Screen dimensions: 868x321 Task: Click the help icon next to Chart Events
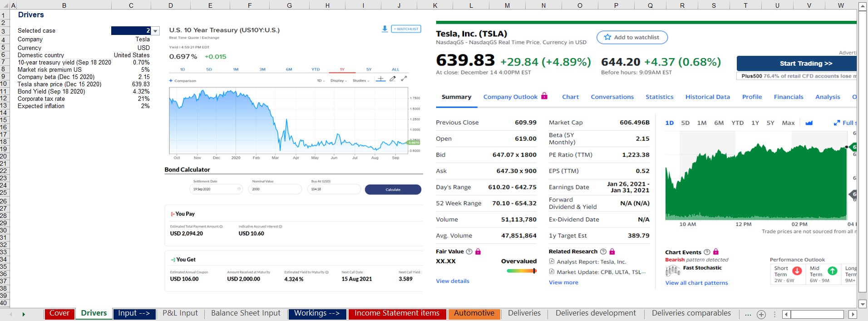[x=707, y=252]
